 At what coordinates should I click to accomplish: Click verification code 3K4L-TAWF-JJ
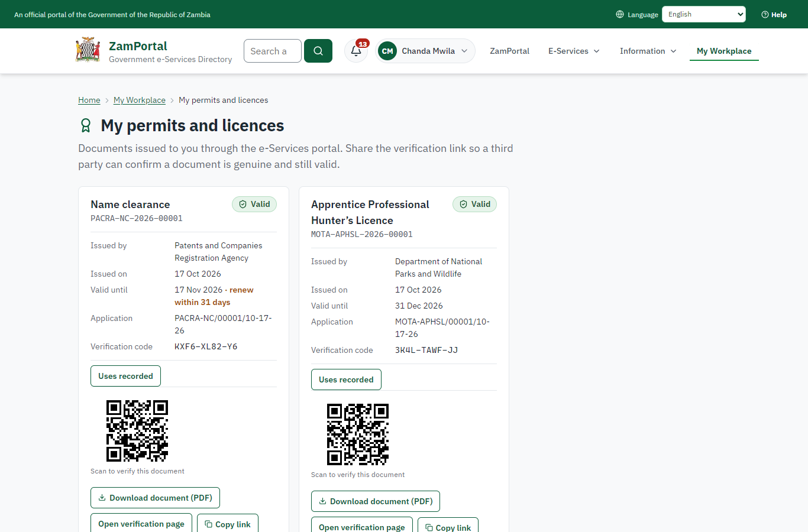[x=426, y=350]
